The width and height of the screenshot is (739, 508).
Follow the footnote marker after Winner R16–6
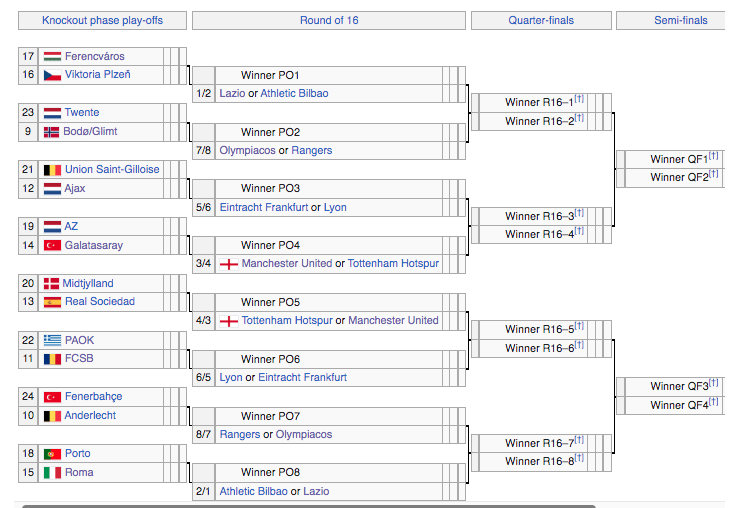(579, 345)
